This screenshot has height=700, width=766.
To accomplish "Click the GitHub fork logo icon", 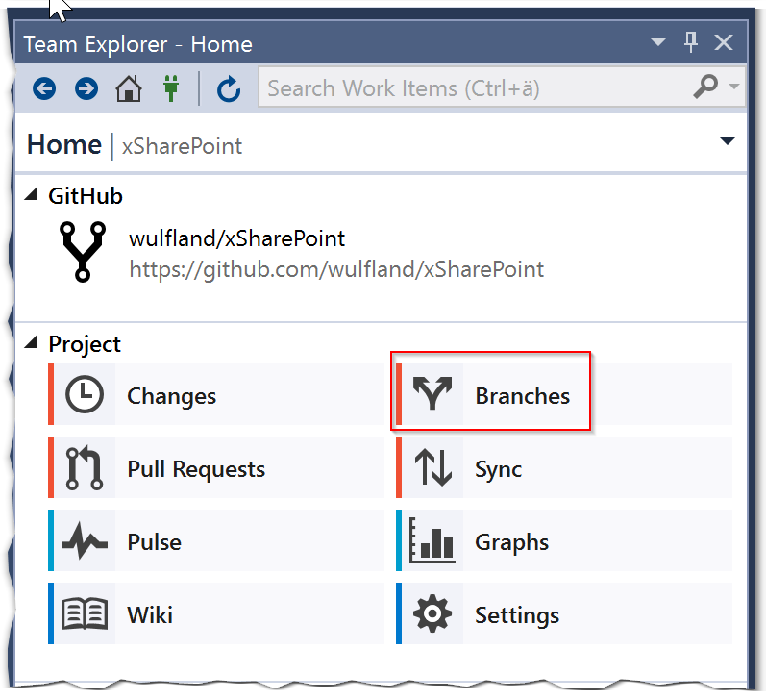I will tap(83, 252).
